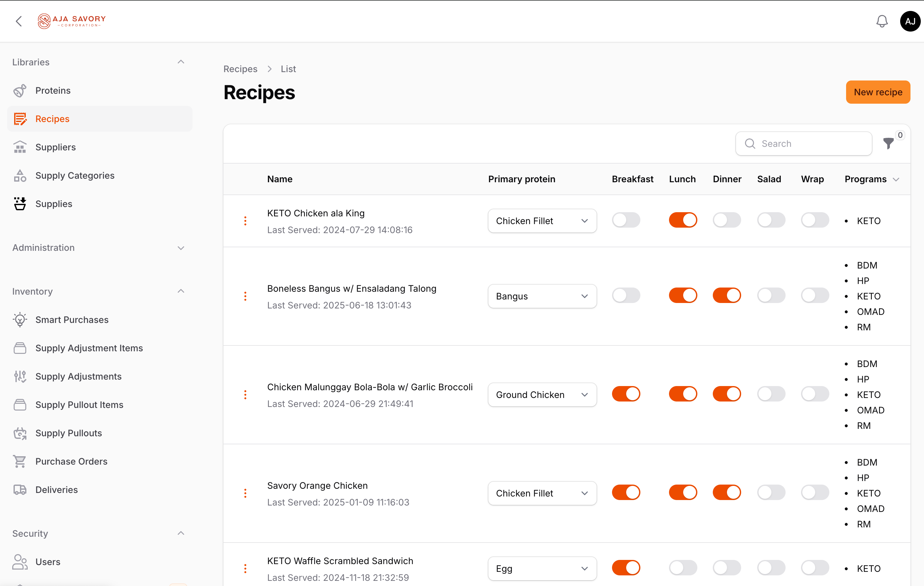Open the Suppliers page
Image resolution: width=924 pixels, height=586 pixels.
pyautogui.click(x=56, y=147)
